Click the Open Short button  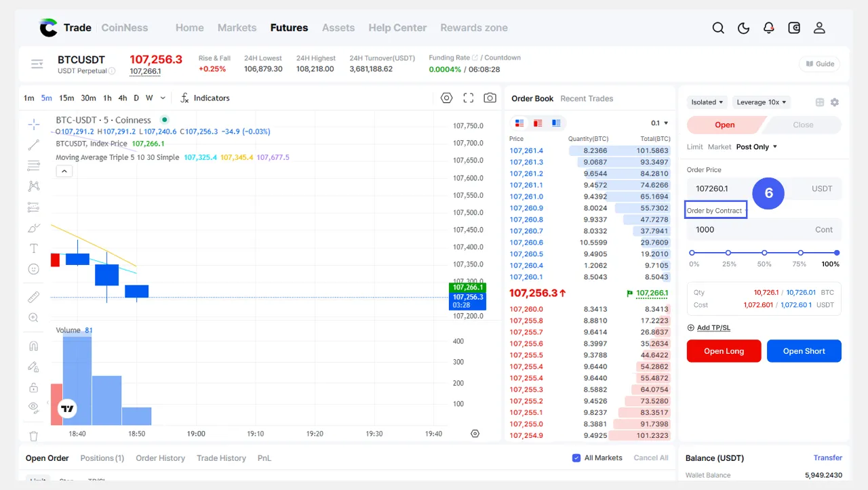coord(804,351)
